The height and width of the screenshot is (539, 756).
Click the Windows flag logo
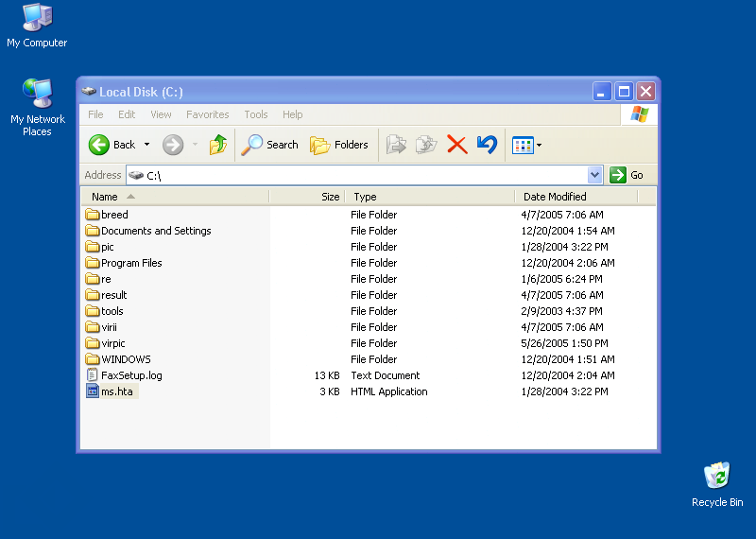(640, 114)
